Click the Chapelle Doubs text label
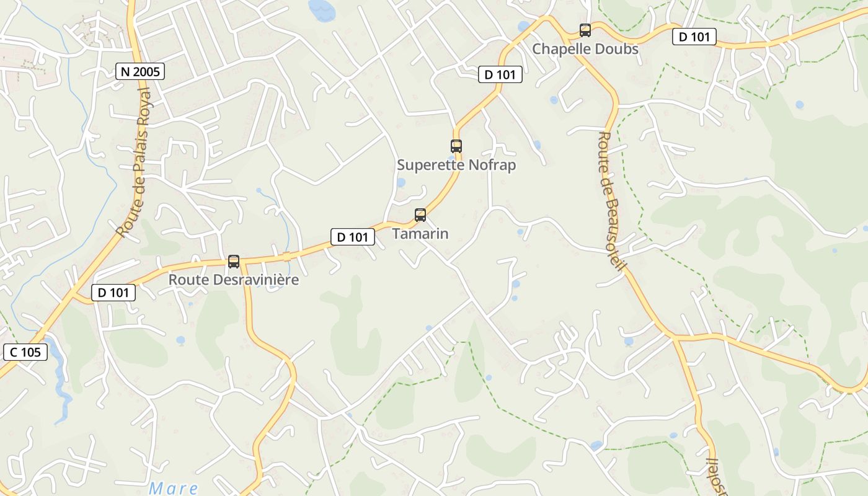 (x=585, y=49)
